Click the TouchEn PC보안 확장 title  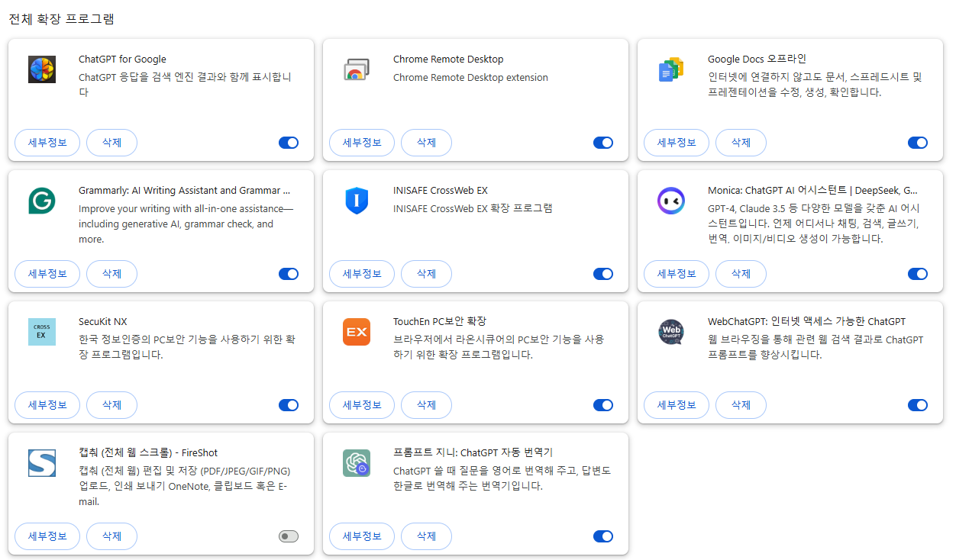(440, 322)
